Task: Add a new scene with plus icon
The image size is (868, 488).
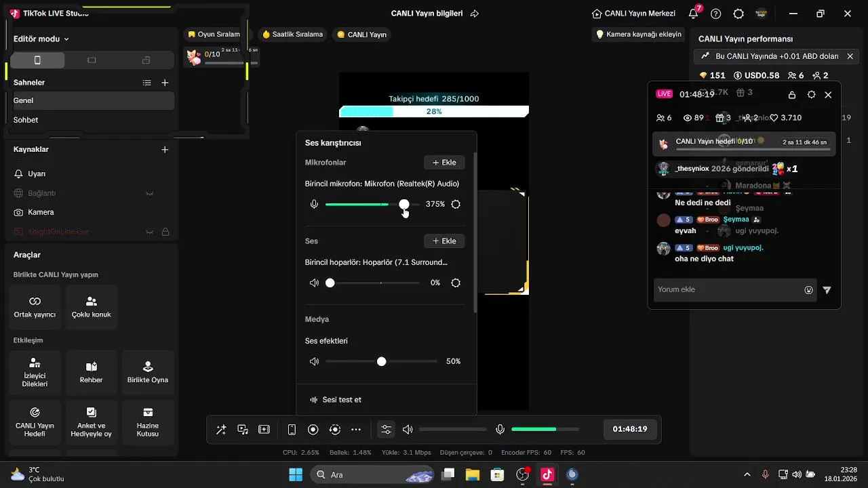Action: coord(165,83)
